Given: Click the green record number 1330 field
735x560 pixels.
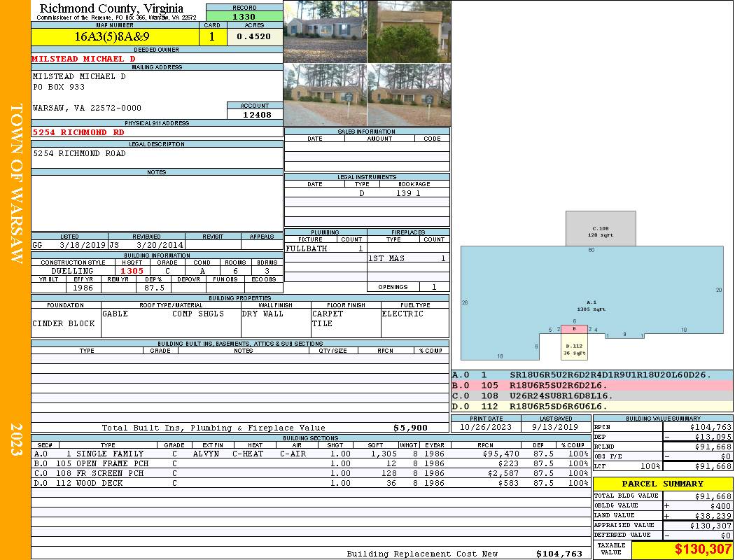Looking at the screenshot, I should tap(244, 17).
